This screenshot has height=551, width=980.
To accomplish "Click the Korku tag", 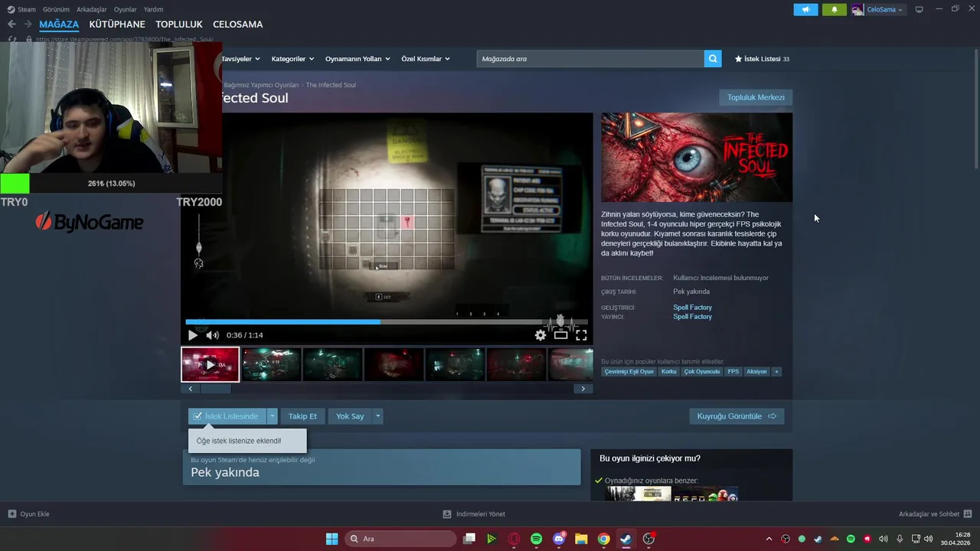I will (x=669, y=372).
